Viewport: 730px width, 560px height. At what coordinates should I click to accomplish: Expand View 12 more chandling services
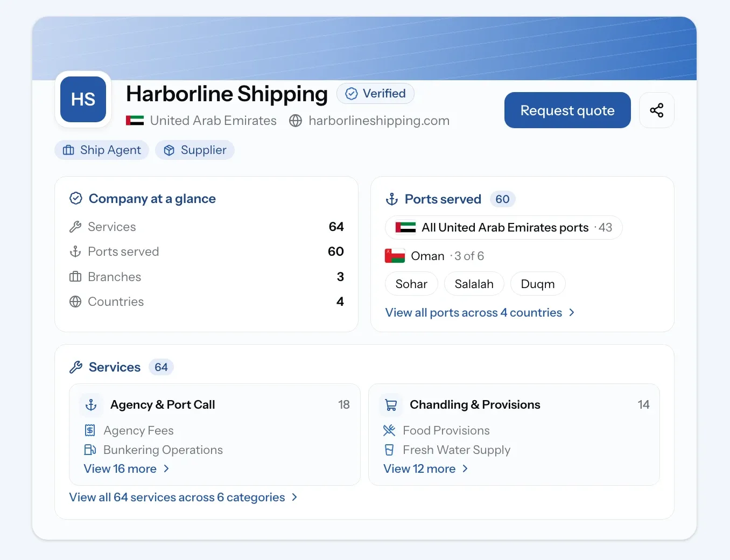[x=419, y=468]
